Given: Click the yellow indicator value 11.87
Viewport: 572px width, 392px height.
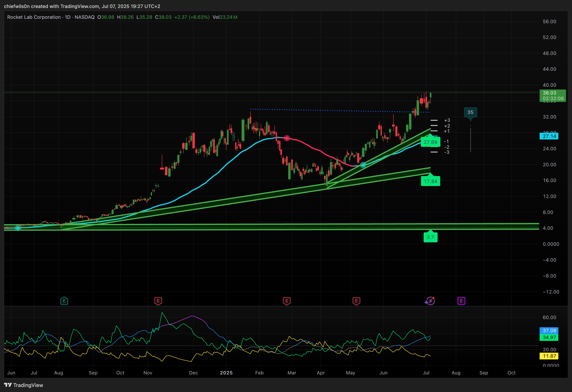Looking at the screenshot, I should [549, 356].
